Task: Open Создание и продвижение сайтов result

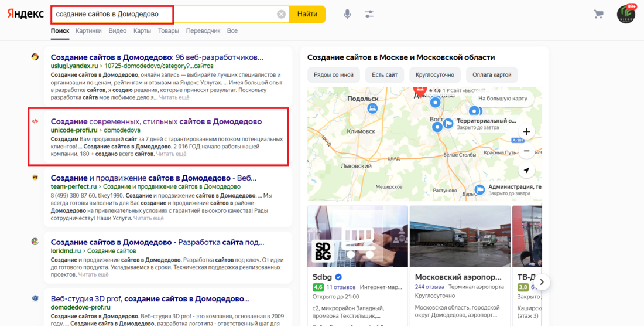Action: 153,178
